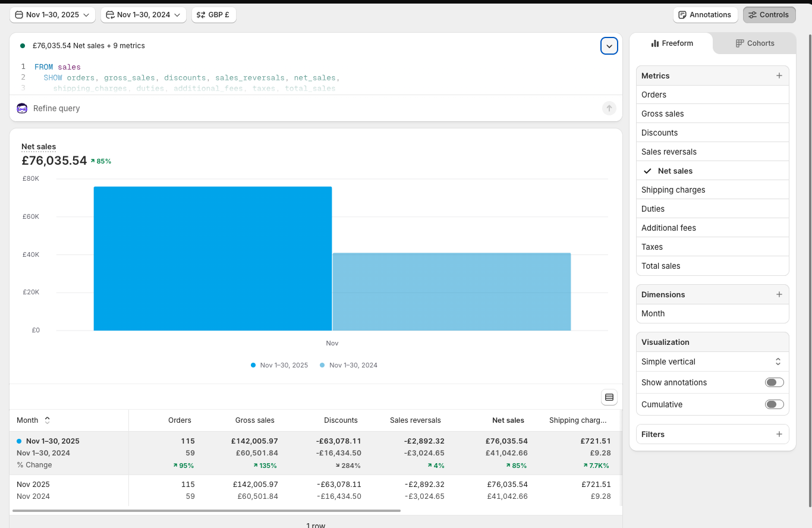
Task: Open the Simple vertical visualization dropdown
Action: [x=713, y=362]
